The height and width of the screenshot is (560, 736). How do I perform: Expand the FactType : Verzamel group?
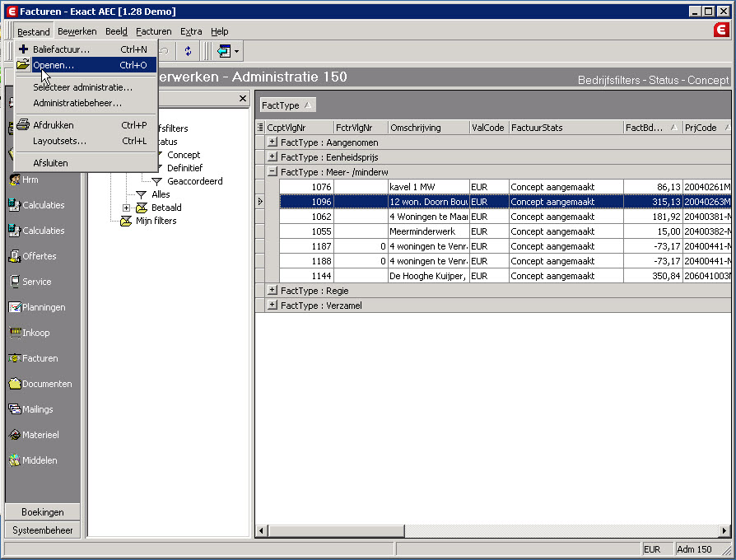point(273,305)
